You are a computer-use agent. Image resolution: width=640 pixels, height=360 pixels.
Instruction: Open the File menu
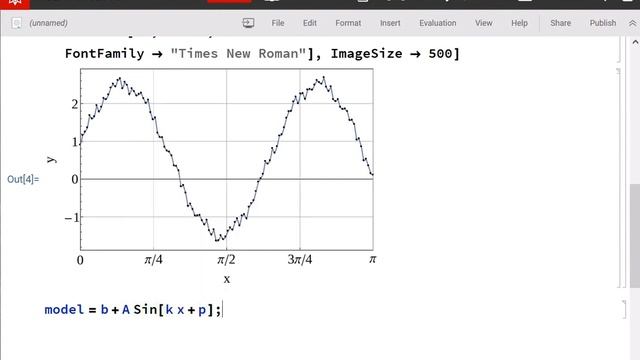click(278, 23)
